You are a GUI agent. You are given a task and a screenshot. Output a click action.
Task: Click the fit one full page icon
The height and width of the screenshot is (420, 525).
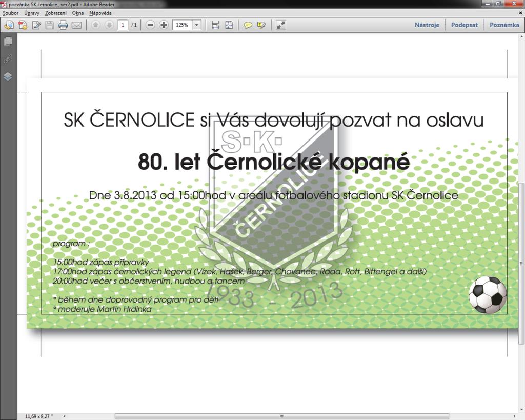click(229, 25)
